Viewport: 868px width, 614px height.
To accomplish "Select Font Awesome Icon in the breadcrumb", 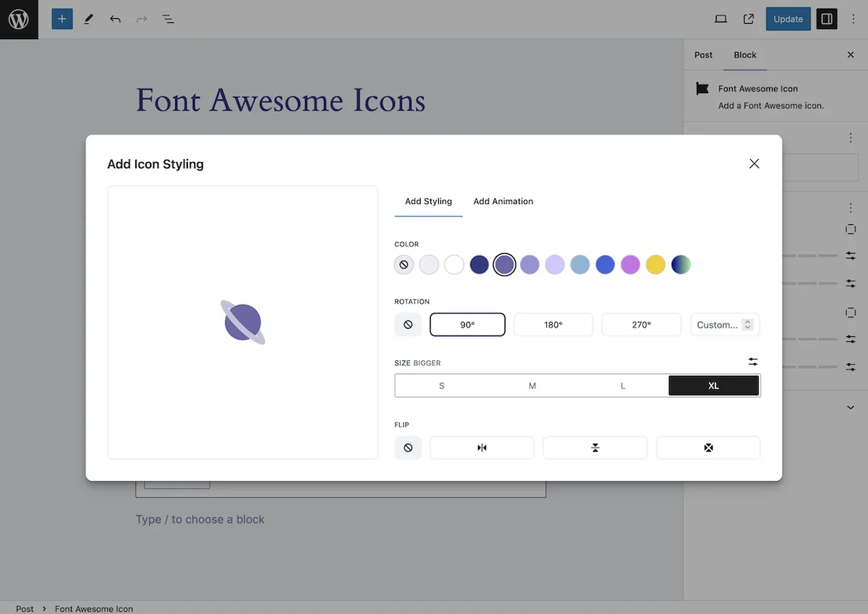I will (94, 609).
